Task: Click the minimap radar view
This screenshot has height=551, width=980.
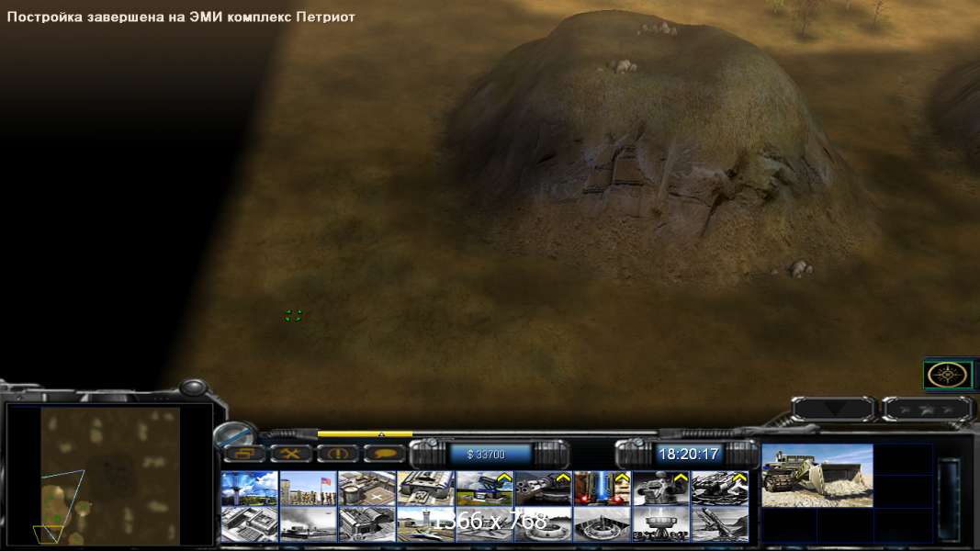Action: 109,475
